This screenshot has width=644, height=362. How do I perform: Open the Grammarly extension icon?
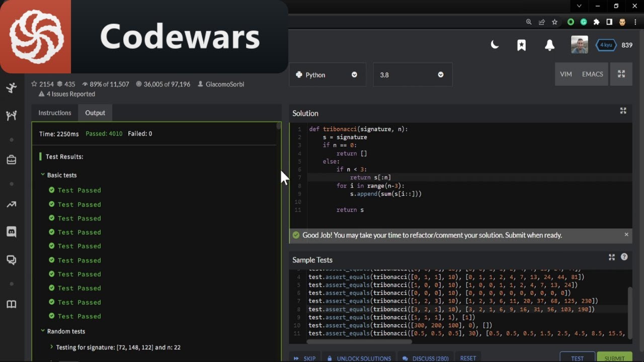click(584, 22)
